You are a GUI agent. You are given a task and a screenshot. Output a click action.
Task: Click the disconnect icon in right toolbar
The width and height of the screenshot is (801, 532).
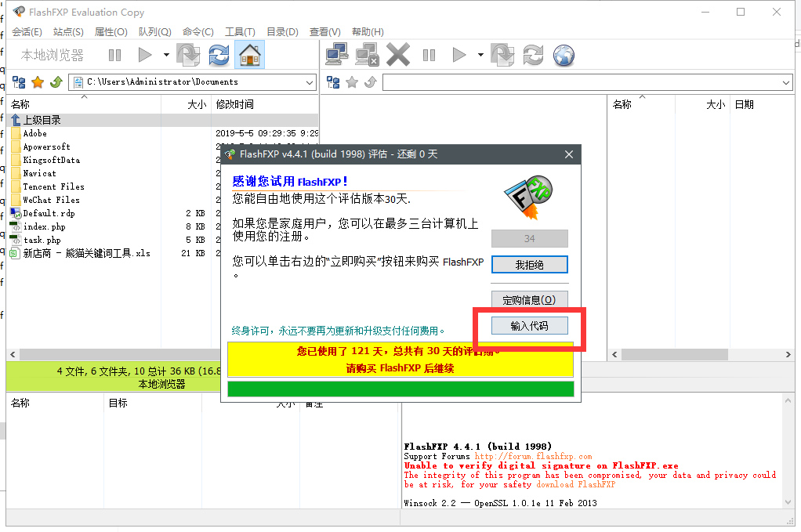click(x=367, y=55)
